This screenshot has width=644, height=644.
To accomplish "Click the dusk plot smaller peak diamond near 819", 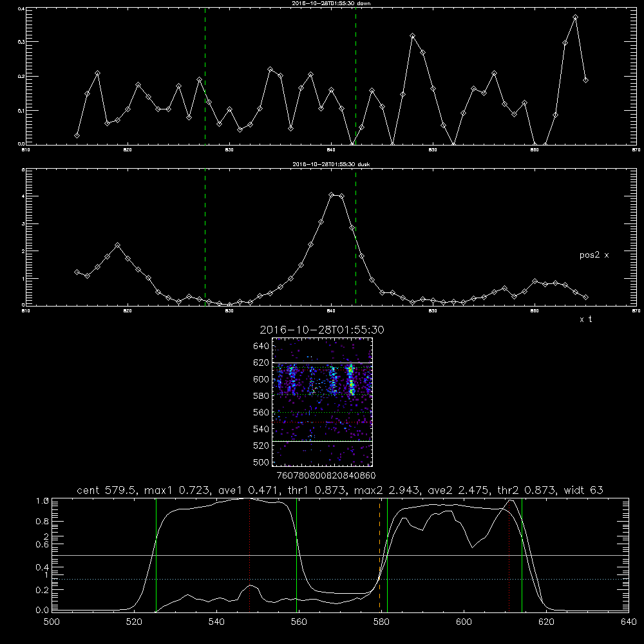I will (x=117, y=245).
